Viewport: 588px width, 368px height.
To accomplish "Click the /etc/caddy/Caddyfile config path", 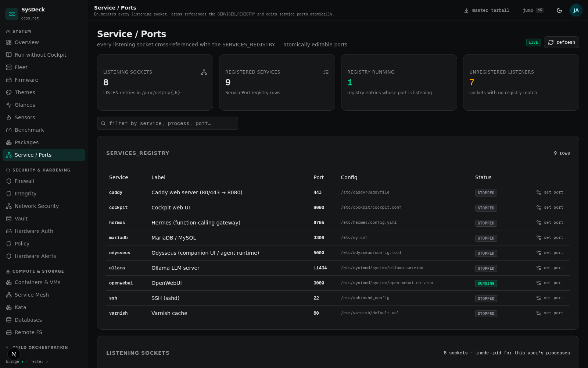I will 365,192.
